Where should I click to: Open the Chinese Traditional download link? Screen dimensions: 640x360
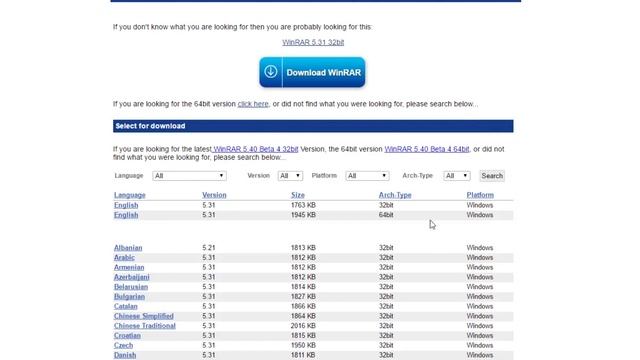145,326
